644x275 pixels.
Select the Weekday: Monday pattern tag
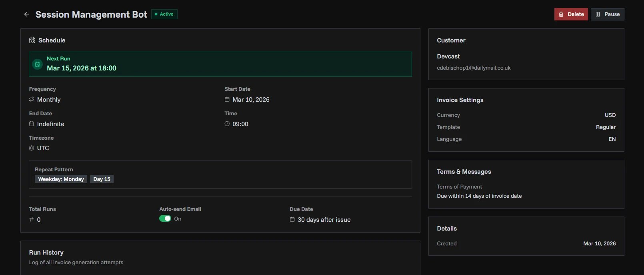61,179
